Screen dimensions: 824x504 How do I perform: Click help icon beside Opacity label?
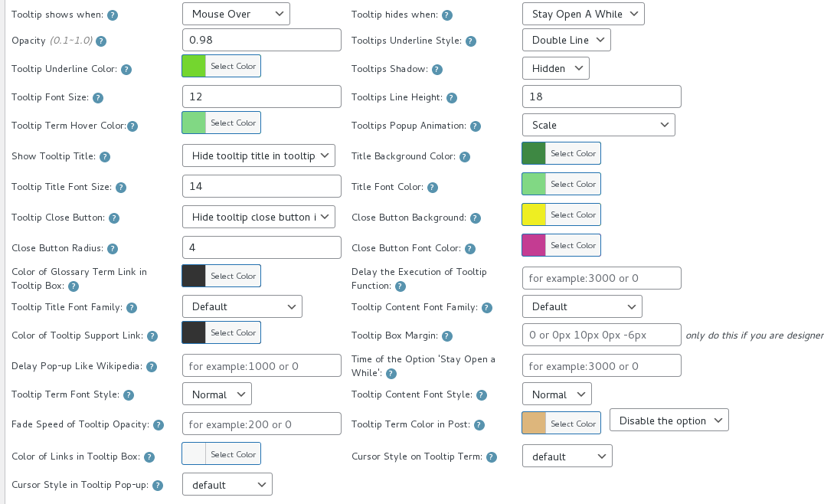(x=101, y=41)
